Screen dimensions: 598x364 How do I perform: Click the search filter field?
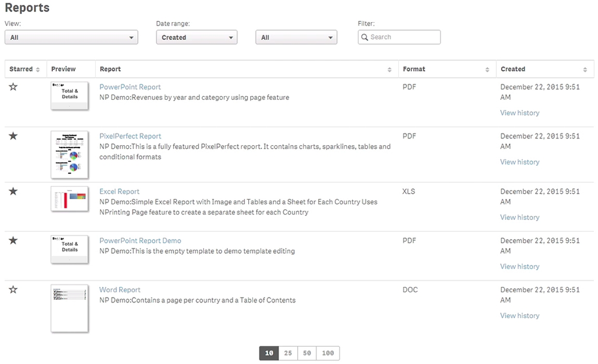(x=401, y=37)
